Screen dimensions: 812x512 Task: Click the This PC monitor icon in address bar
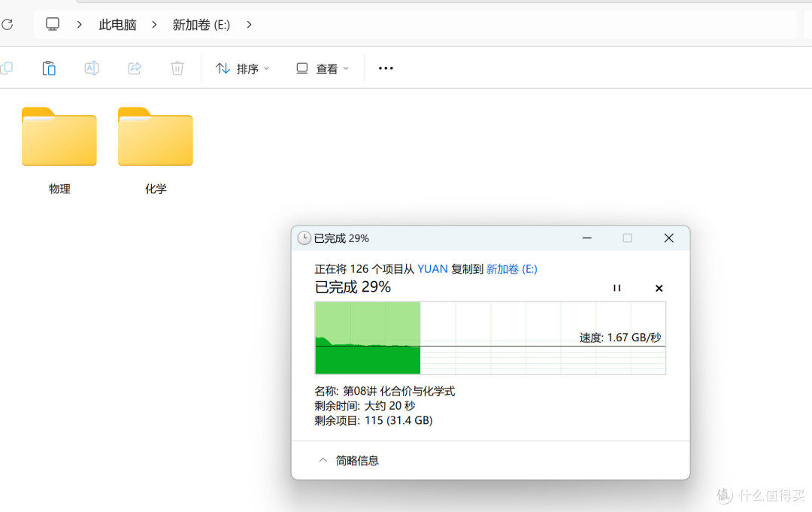point(53,24)
